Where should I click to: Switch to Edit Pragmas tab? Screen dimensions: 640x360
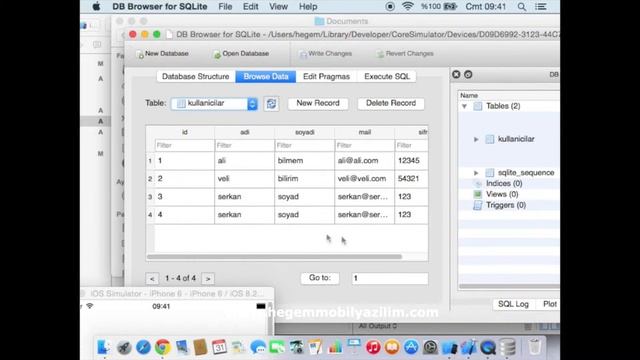tap(327, 76)
